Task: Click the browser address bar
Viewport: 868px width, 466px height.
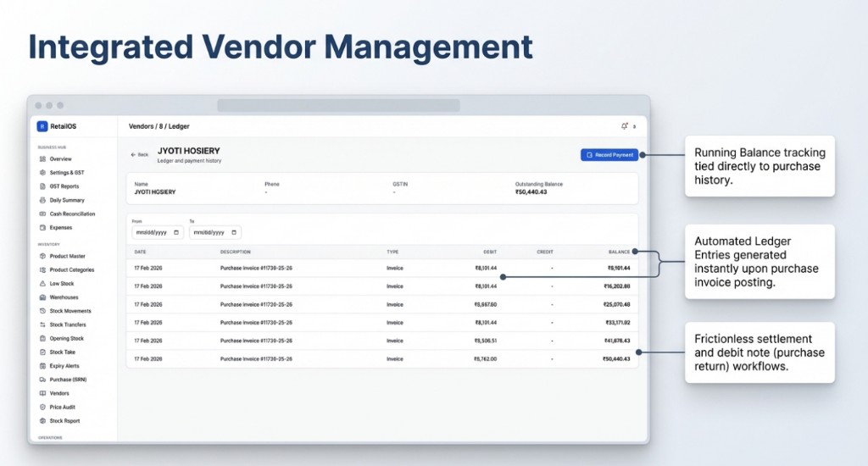Action: (338, 105)
